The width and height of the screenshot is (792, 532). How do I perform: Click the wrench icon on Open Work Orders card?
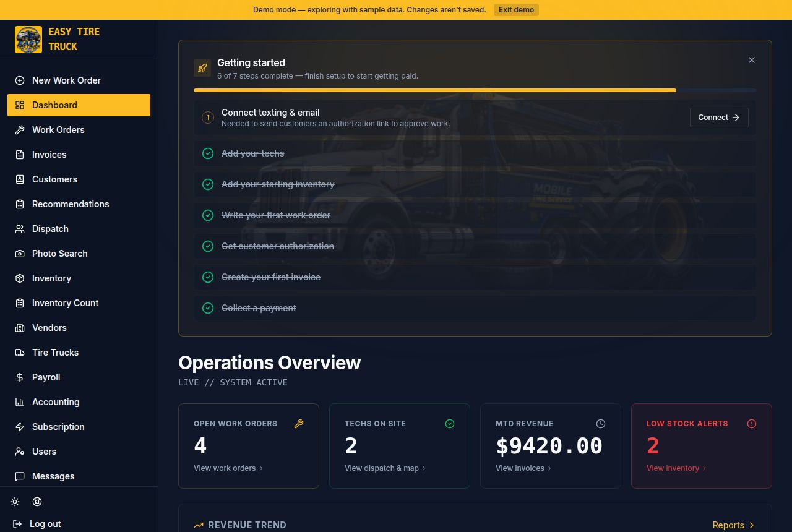(299, 424)
